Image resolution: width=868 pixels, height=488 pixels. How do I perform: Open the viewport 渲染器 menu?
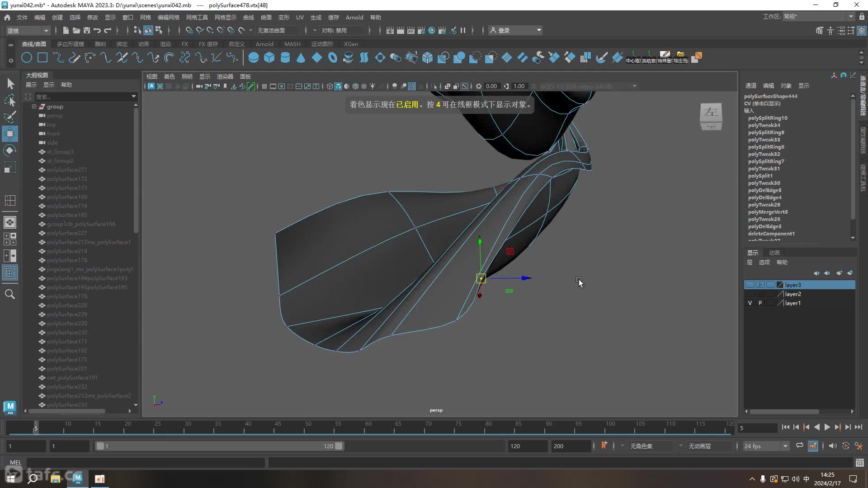[225, 77]
